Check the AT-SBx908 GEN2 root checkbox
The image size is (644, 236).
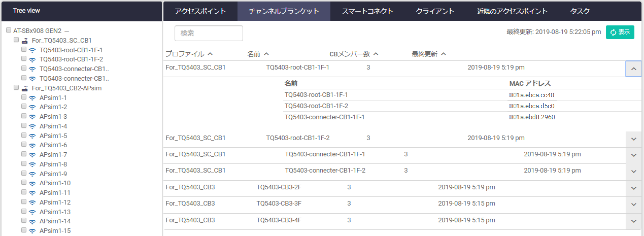tap(9, 30)
